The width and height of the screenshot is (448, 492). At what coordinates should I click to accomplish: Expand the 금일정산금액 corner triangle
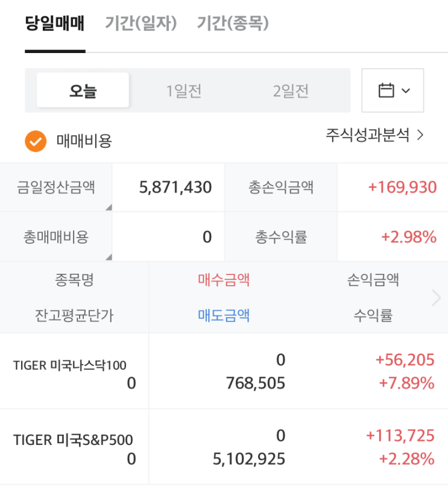pyautogui.click(x=109, y=207)
